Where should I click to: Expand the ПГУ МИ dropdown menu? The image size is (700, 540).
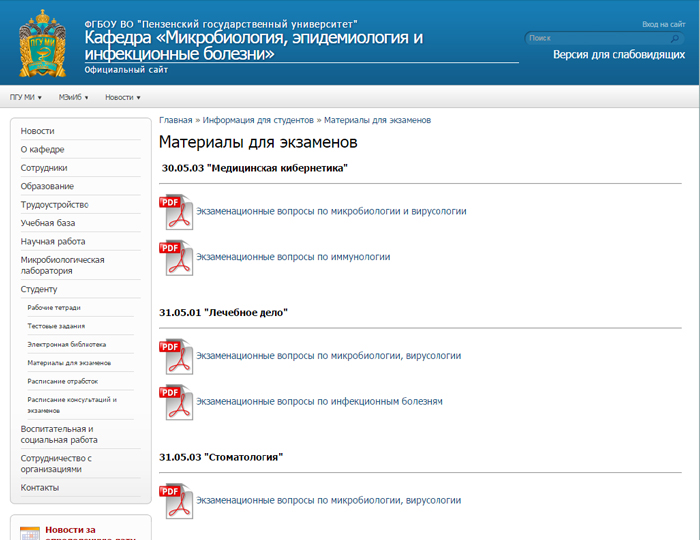(28, 97)
